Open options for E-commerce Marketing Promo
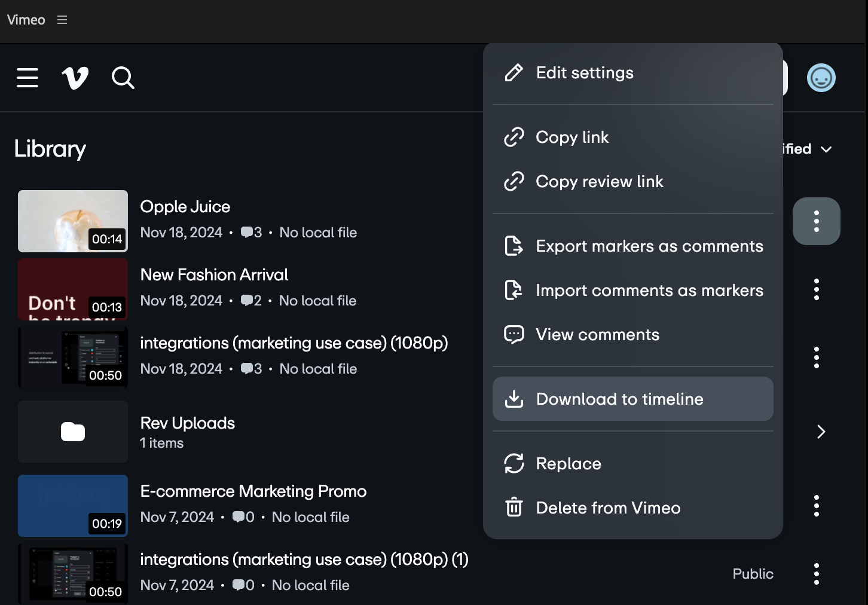This screenshot has width=868, height=605. pos(816,506)
